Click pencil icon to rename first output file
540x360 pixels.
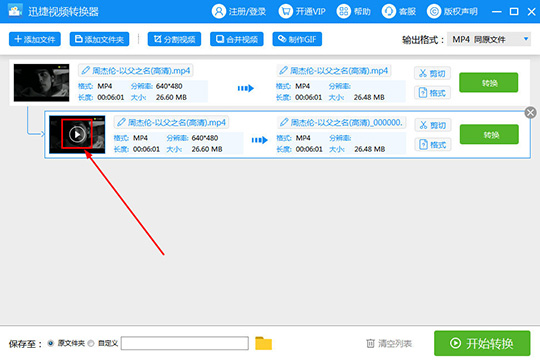pos(283,71)
